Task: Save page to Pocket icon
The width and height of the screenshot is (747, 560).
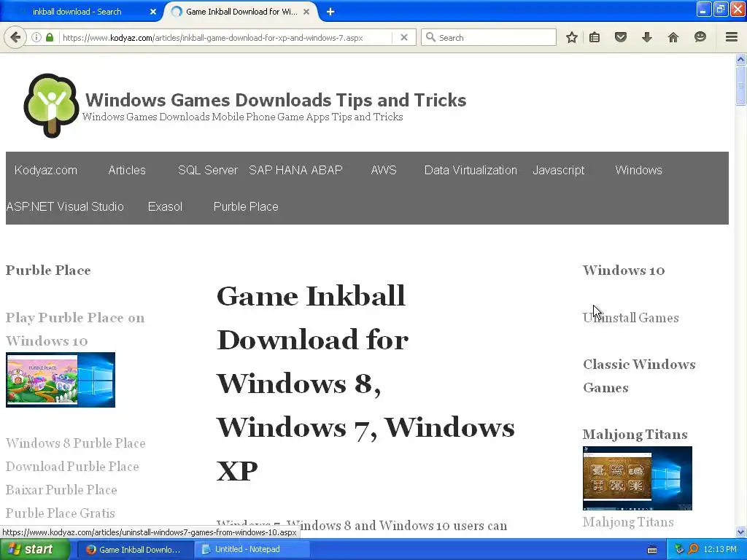Action: (x=620, y=37)
